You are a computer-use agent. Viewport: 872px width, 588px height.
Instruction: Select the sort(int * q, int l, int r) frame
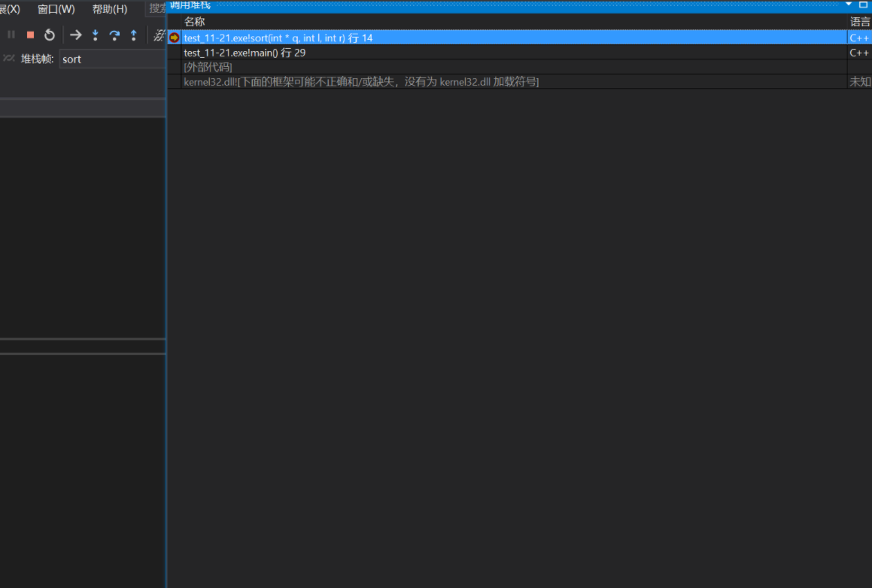[514, 38]
